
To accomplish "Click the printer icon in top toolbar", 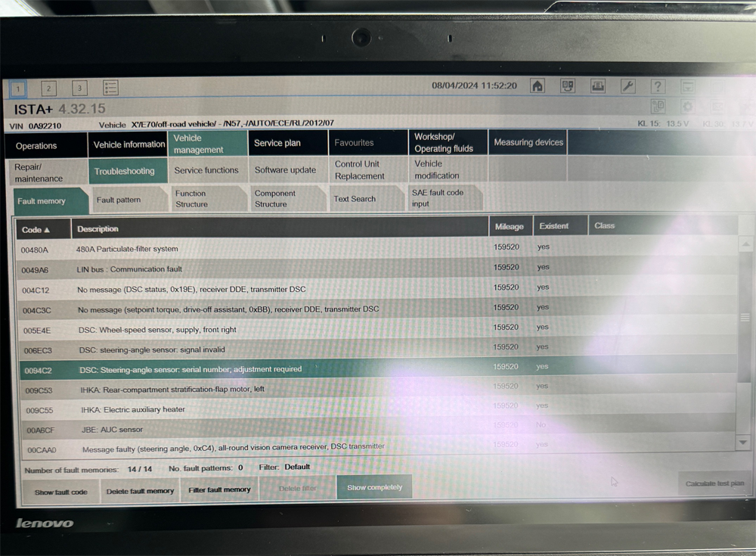I will click(x=598, y=86).
